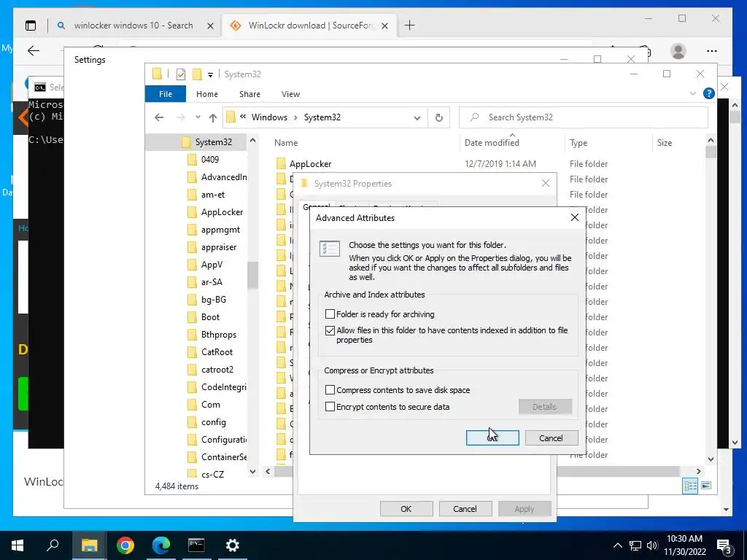Open Command Prompt from the taskbar
Viewport: 747px width, 560px height.
pyautogui.click(x=196, y=545)
